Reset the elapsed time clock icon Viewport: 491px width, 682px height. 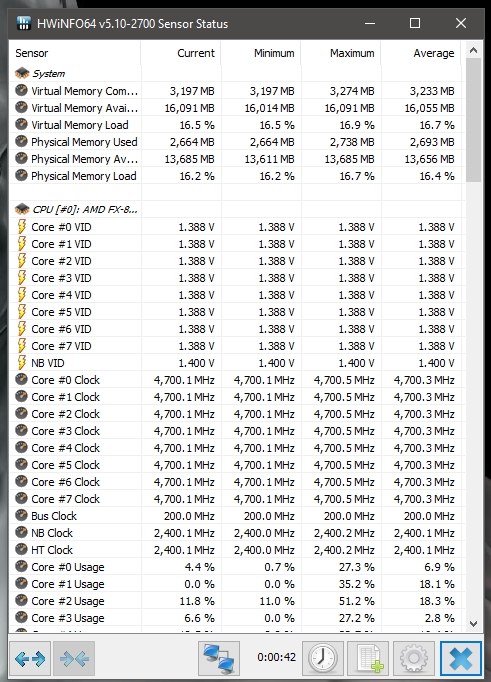pyautogui.click(x=323, y=659)
